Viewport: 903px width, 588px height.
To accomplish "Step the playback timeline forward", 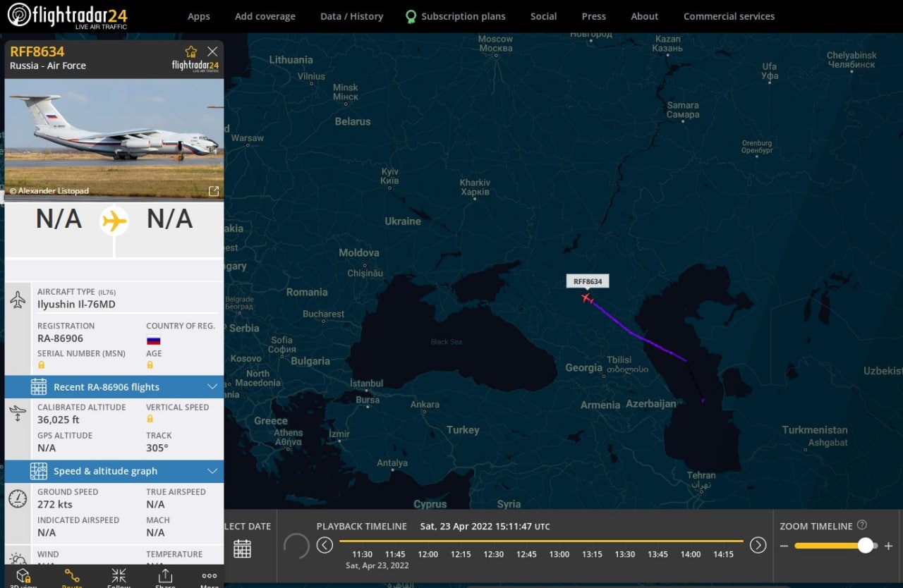I will point(758,545).
